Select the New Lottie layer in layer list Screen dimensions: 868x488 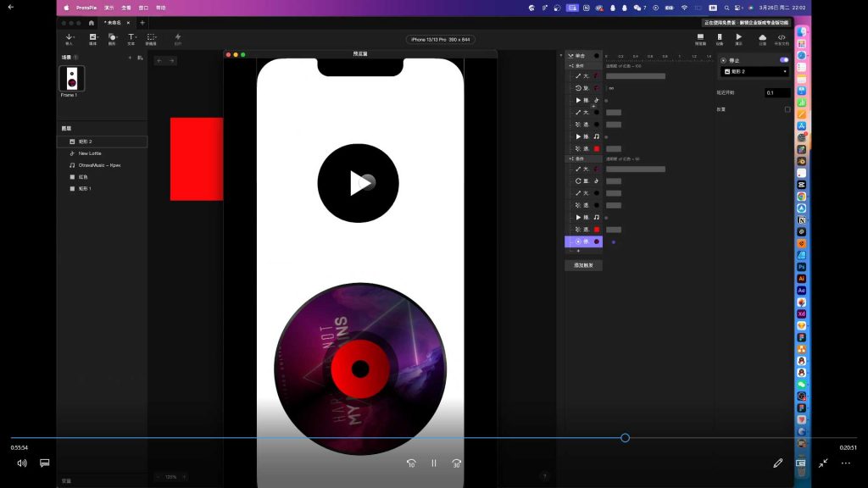(90, 153)
